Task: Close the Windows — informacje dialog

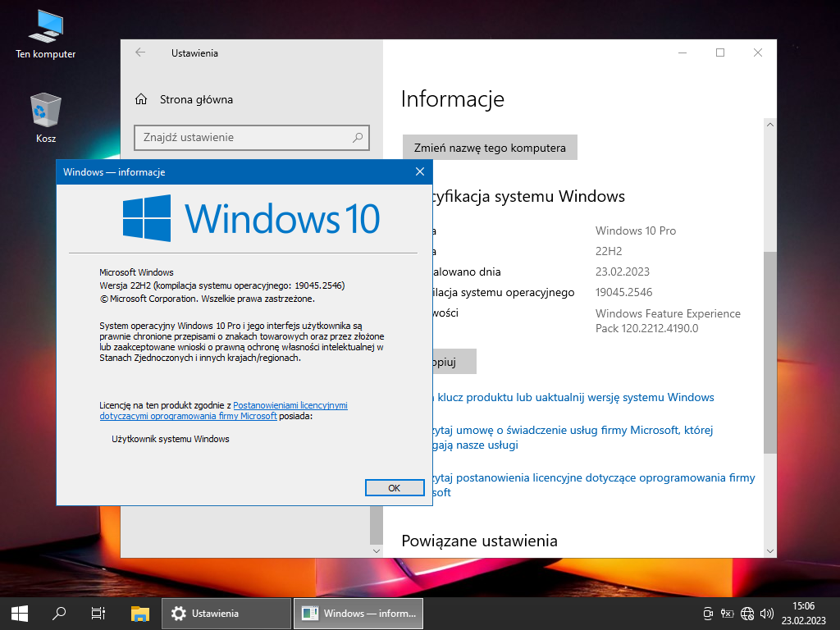Action: tap(419, 171)
